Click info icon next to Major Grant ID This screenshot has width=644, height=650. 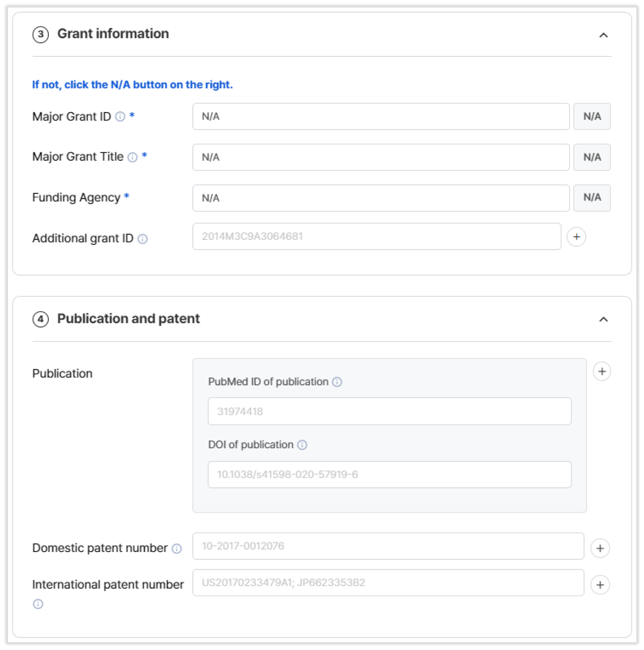[x=120, y=116]
